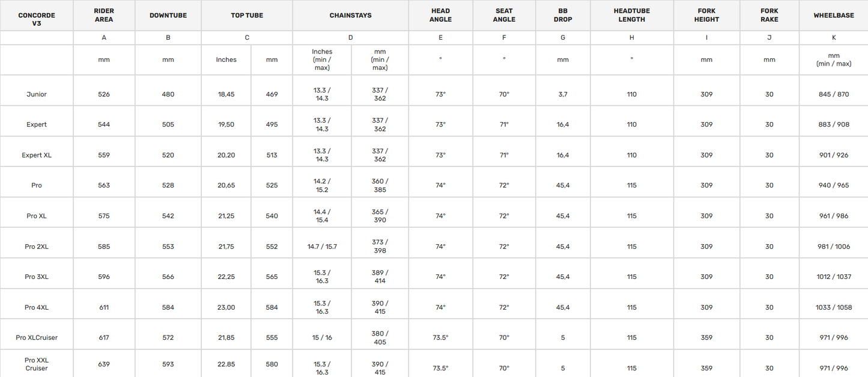Select the DOWNTUBE column header
The height and width of the screenshot is (377, 868).
[168, 16]
